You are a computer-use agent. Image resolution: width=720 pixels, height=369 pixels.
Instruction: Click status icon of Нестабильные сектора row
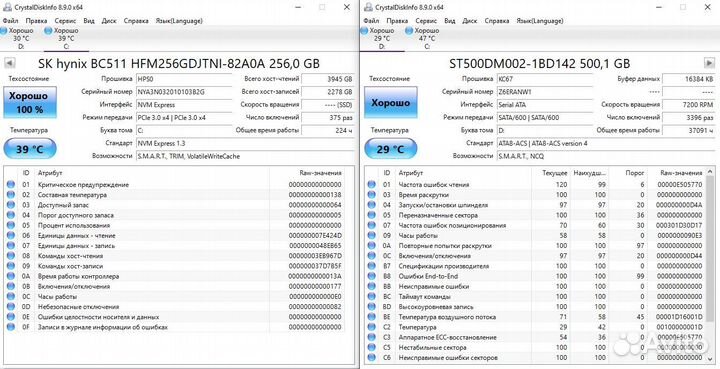coord(371,347)
